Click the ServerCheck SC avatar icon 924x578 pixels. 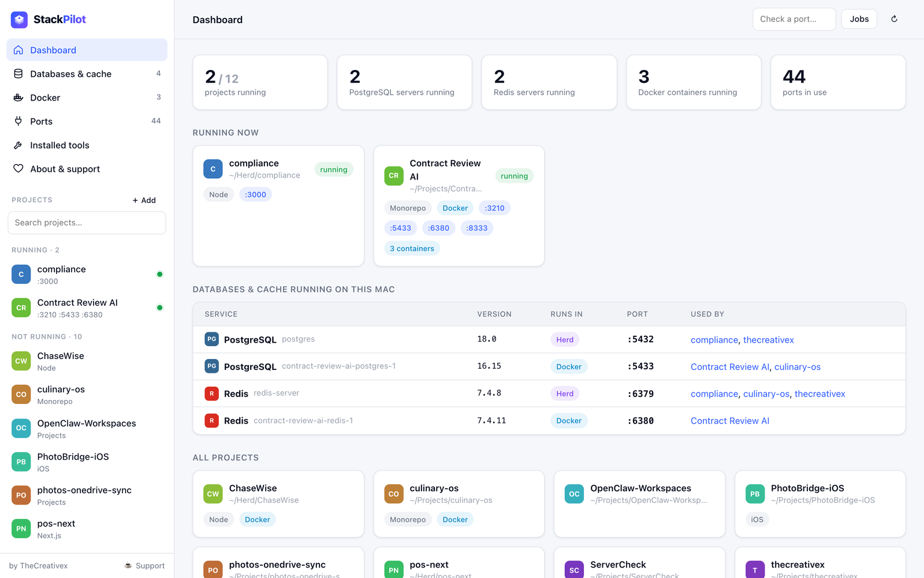coord(574,569)
